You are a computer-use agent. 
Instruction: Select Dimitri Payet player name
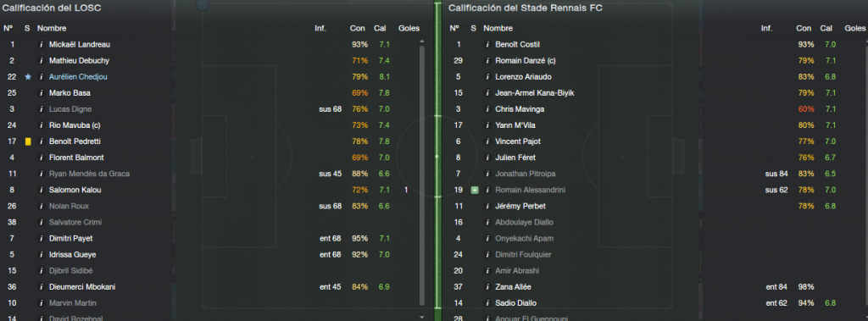pos(71,239)
